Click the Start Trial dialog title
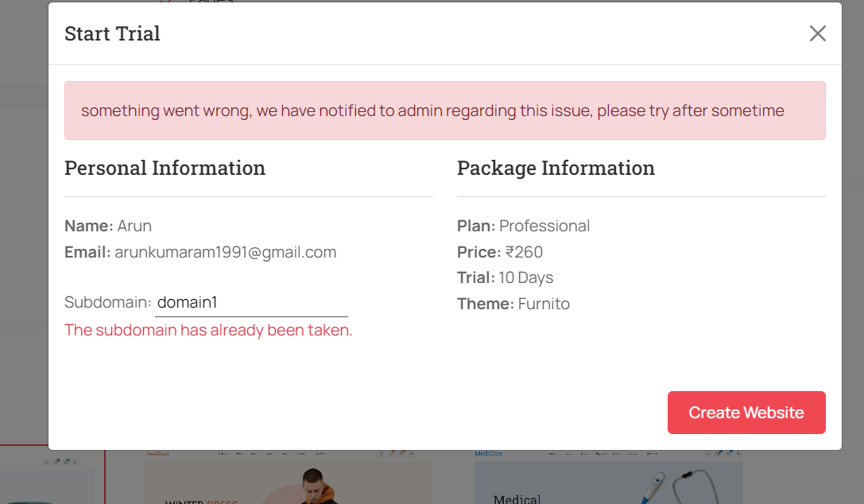The width and height of the screenshot is (864, 504). tap(112, 33)
